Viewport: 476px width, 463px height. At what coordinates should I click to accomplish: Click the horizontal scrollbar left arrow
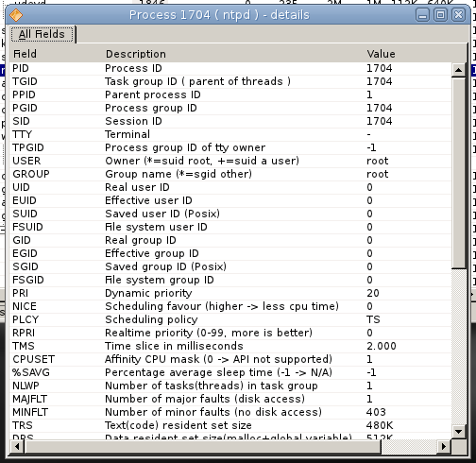pyautogui.click(x=17, y=446)
